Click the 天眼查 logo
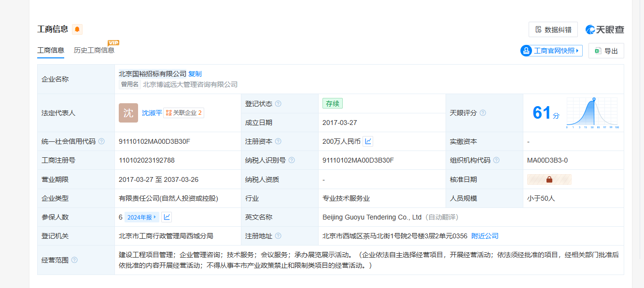Viewport: 644px width, 288px height. (605, 29)
